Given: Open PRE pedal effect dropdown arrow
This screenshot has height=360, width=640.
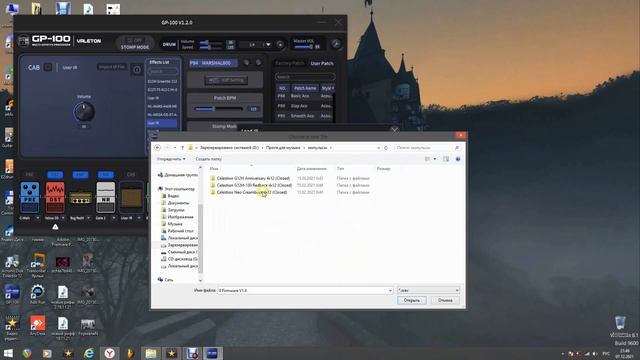Looking at the screenshot, I should point(38,218).
